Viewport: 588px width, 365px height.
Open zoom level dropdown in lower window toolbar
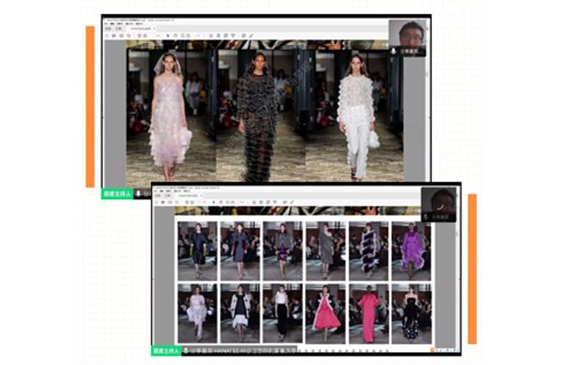pyautogui.click(x=244, y=202)
